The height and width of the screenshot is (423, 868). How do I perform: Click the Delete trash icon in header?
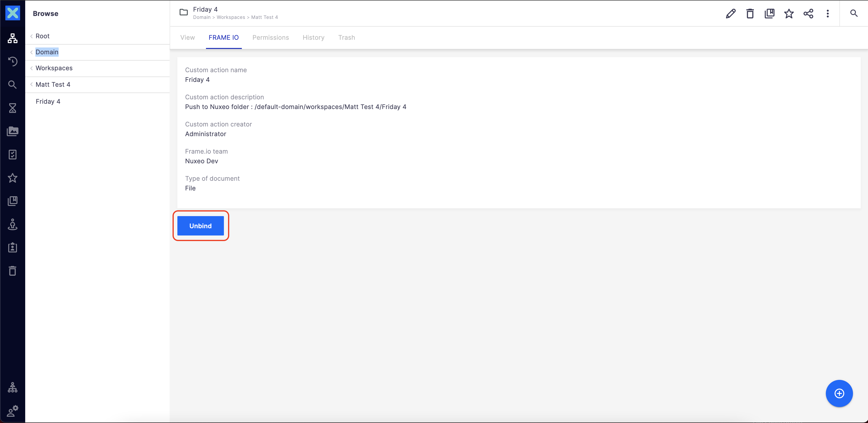click(x=750, y=14)
